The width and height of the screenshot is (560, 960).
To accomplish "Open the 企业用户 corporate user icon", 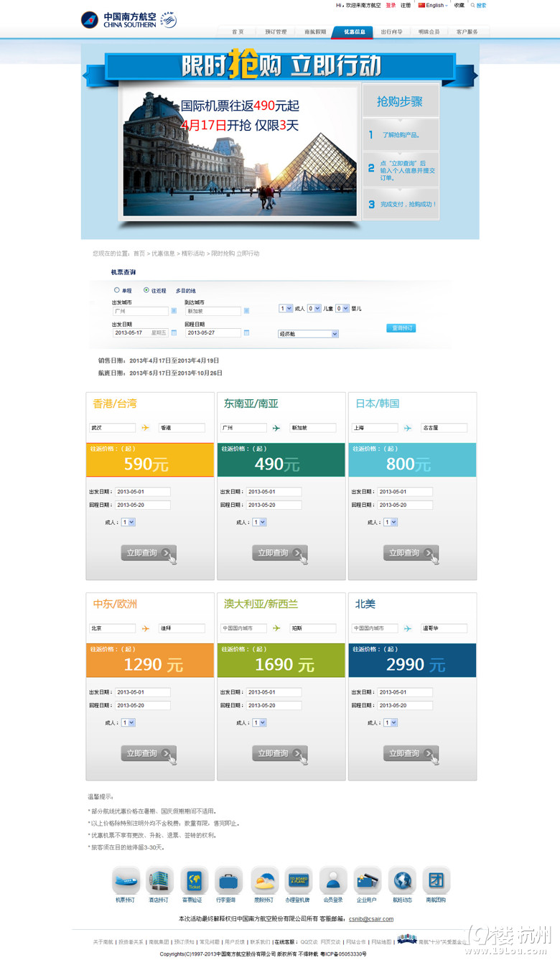I will (367, 880).
